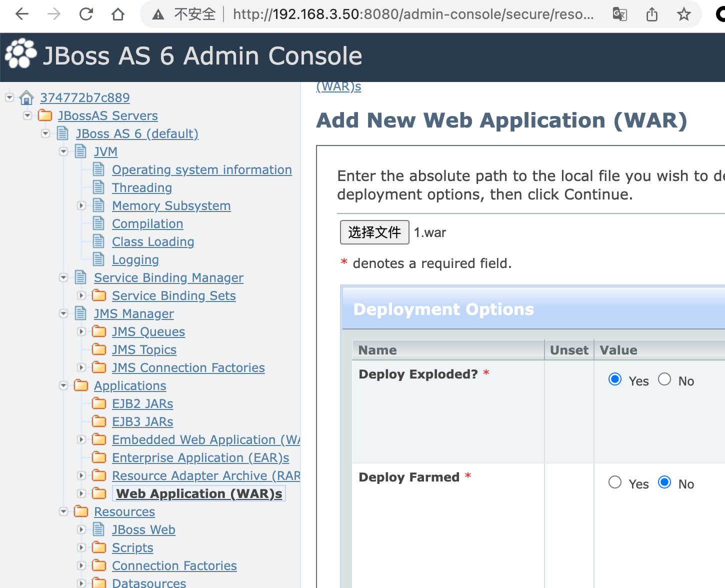Open the Enterprise Application (EAR)s link
The height and width of the screenshot is (588, 725).
tap(200, 457)
